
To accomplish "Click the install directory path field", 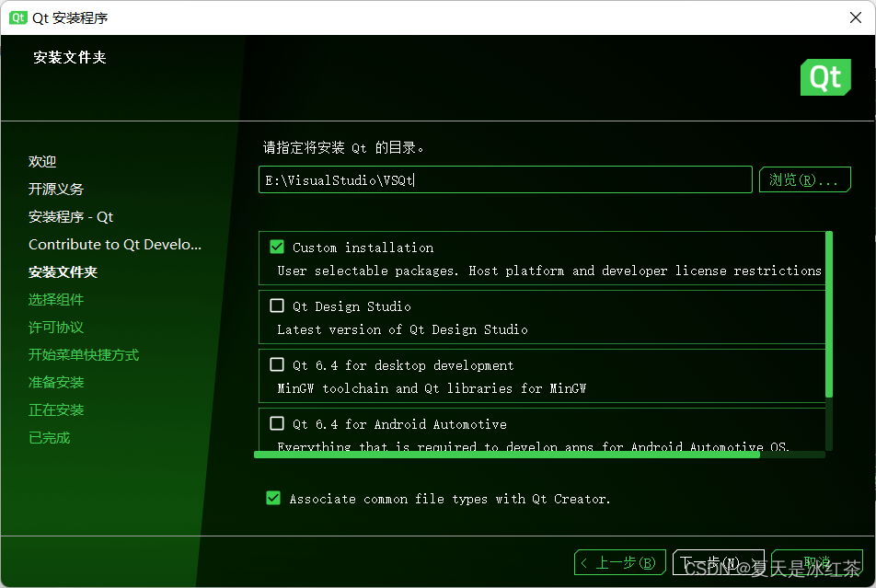I will (505, 179).
